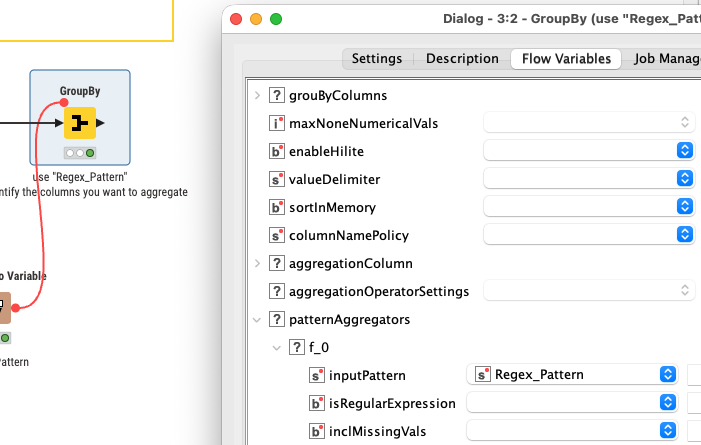Expand the aggregationColumn tree node

(x=258, y=263)
